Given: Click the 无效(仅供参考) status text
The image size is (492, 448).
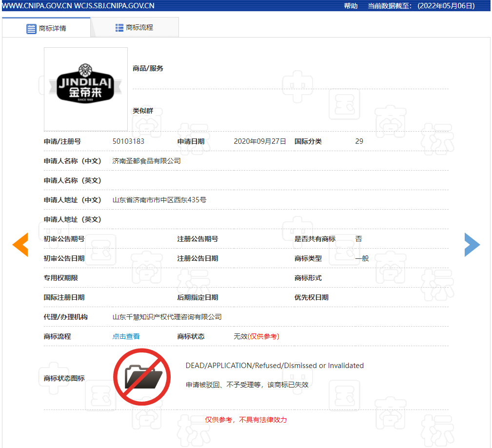Looking at the screenshot, I should 256,337.
